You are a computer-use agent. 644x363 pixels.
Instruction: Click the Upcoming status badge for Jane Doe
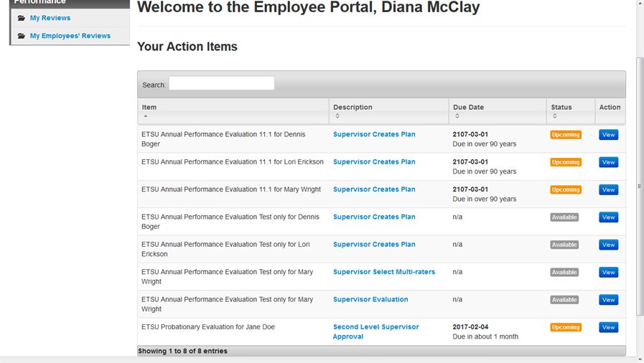(566, 327)
